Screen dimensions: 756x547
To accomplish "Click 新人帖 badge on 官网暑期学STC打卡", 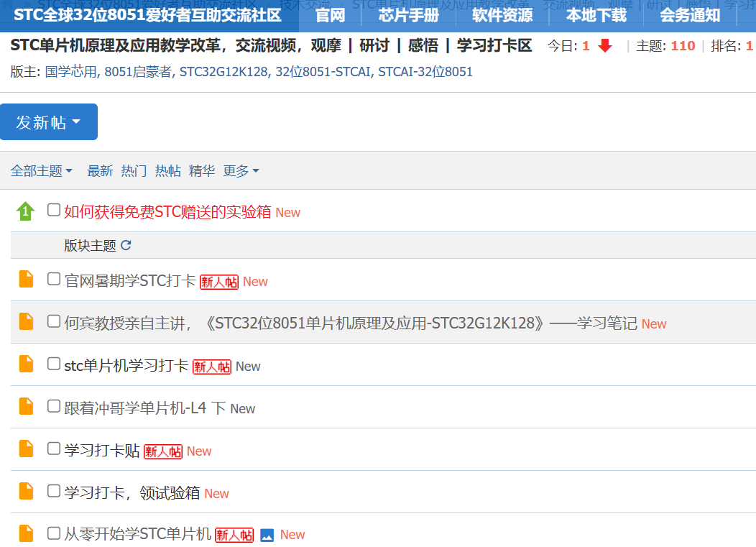I will point(219,282).
